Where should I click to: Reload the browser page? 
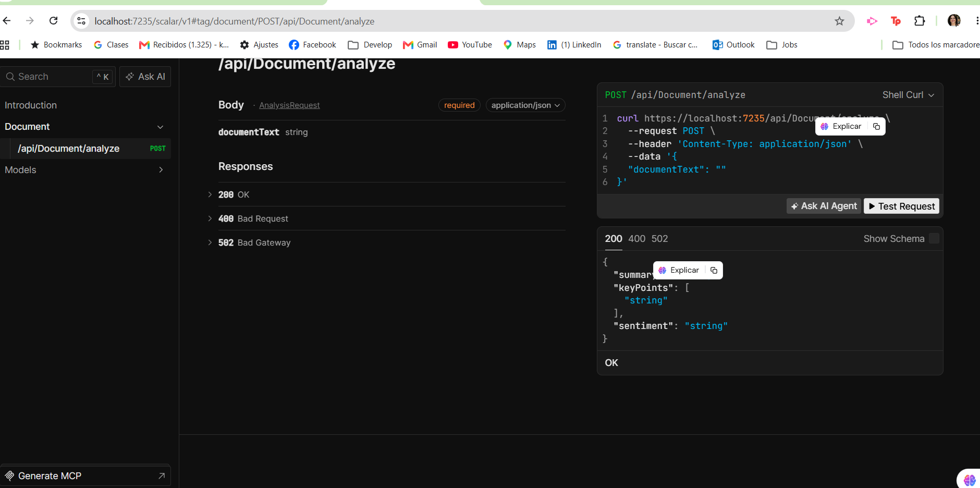(53, 21)
